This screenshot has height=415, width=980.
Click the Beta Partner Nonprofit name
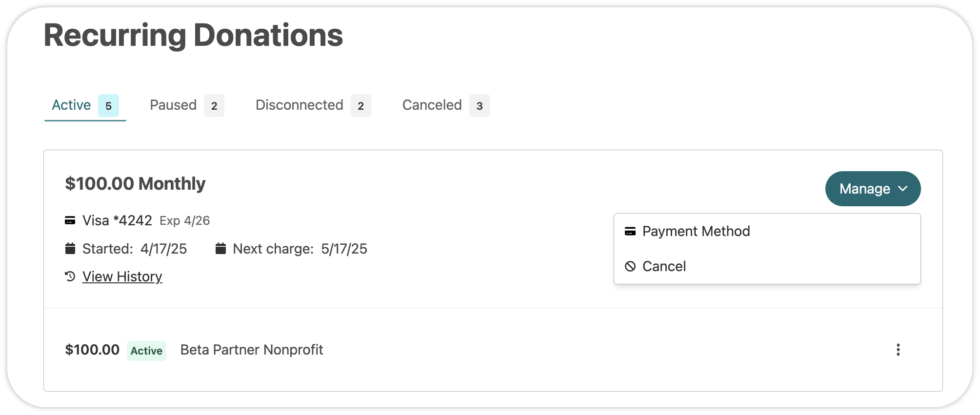252,350
